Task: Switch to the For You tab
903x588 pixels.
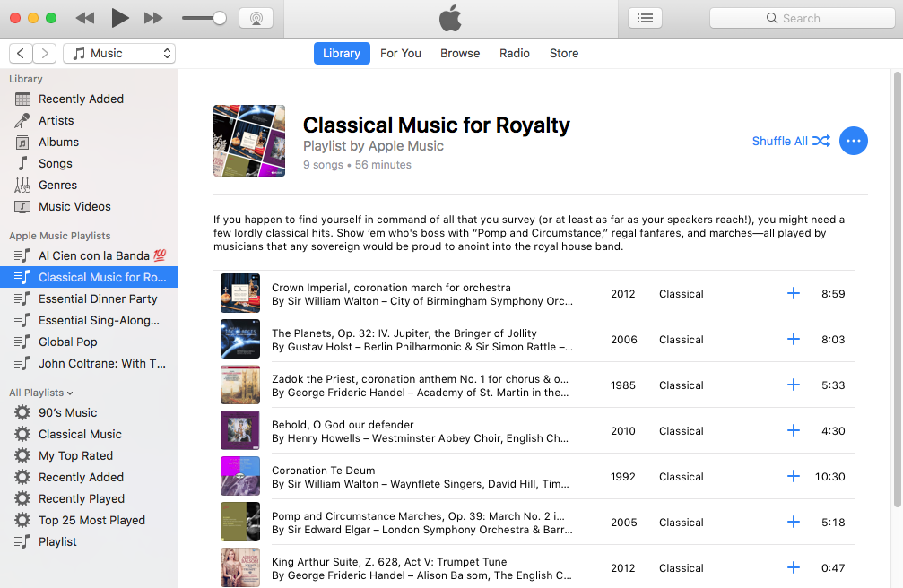Action: point(400,54)
